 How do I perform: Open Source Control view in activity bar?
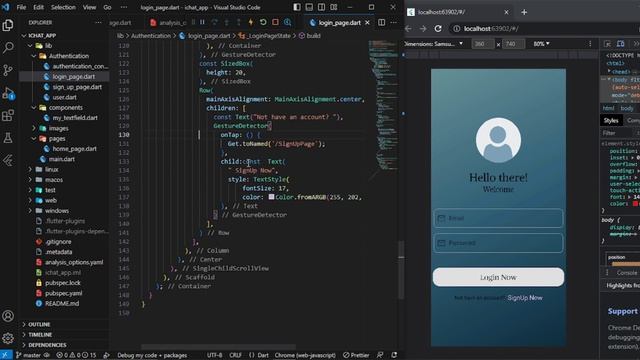click(x=8, y=70)
